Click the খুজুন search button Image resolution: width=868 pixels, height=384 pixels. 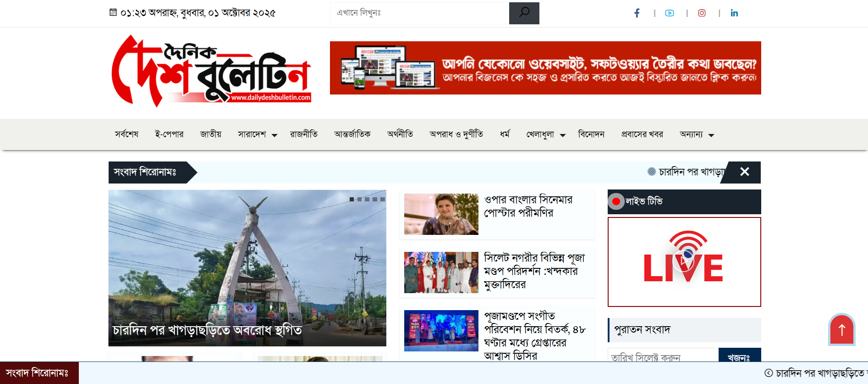tap(739, 357)
